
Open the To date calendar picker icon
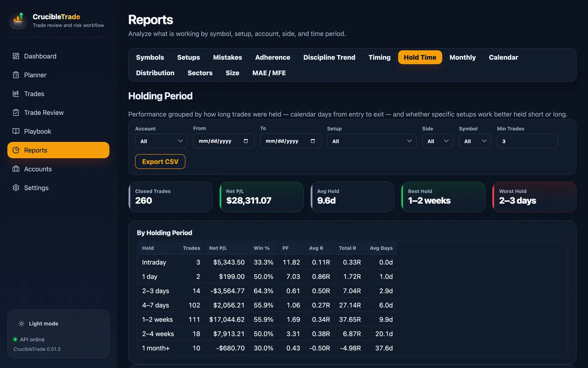(312, 141)
